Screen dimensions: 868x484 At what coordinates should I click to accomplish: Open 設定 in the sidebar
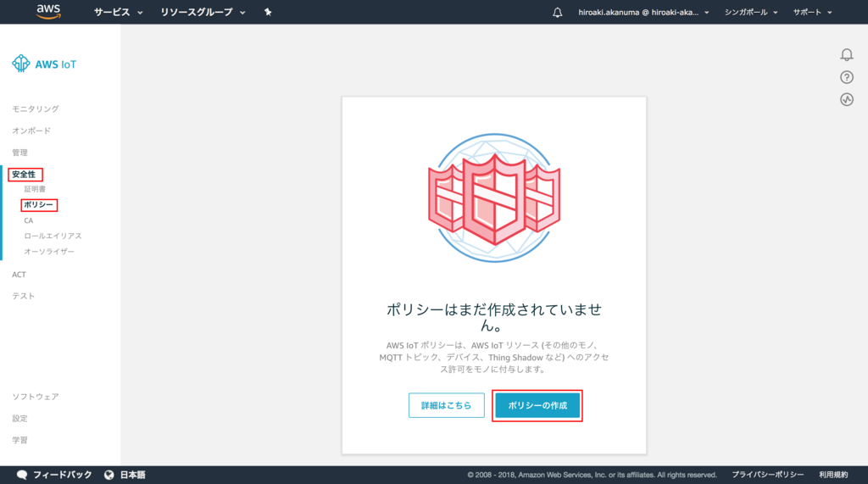[x=20, y=418]
